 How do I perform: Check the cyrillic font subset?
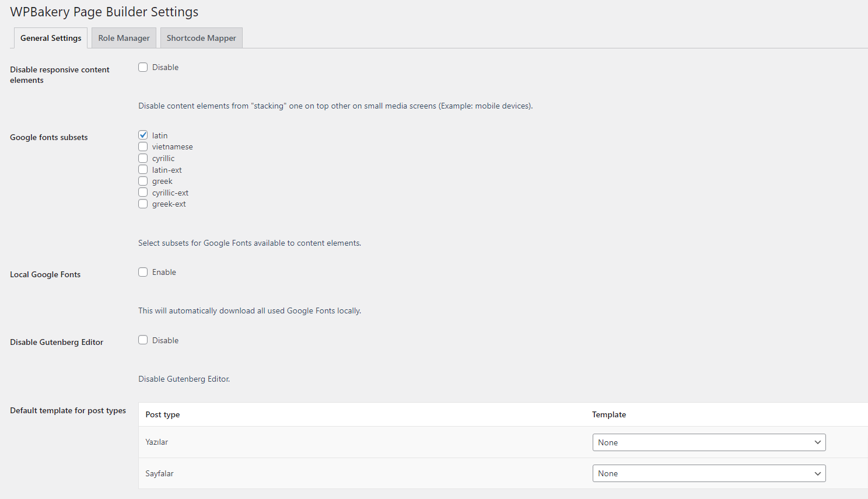tap(143, 158)
